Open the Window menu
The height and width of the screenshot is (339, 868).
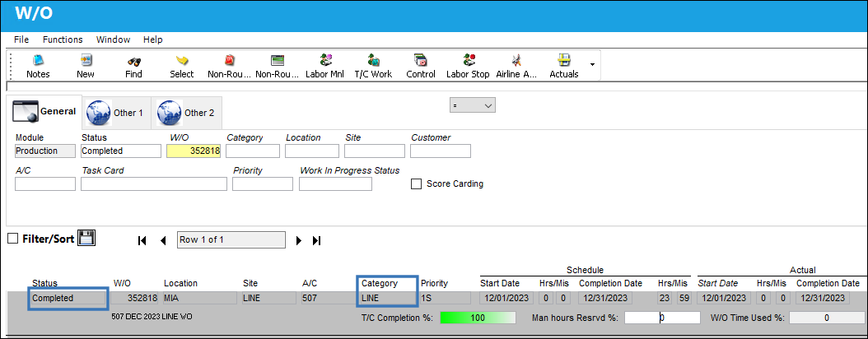click(113, 39)
